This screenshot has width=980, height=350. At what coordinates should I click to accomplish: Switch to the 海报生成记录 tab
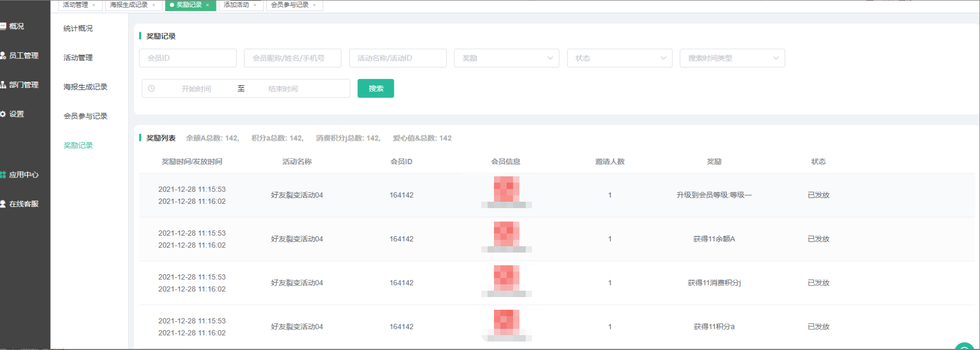129,5
